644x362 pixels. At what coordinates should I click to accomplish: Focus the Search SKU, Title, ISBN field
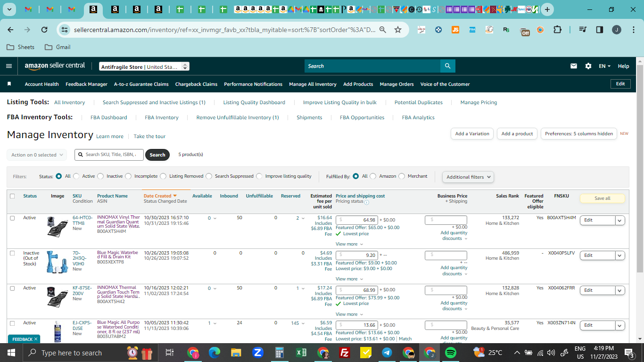[x=109, y=155]
